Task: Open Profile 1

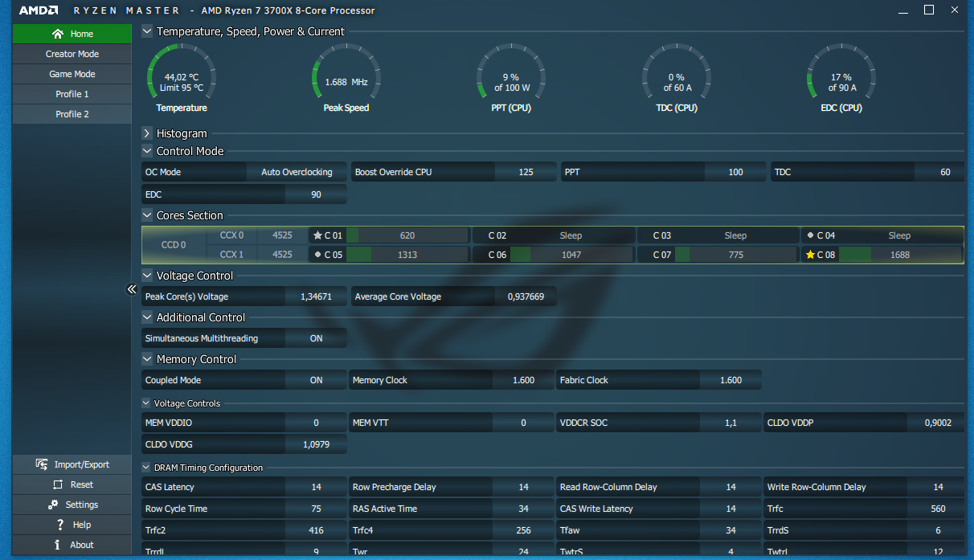Action: [72, 94]
